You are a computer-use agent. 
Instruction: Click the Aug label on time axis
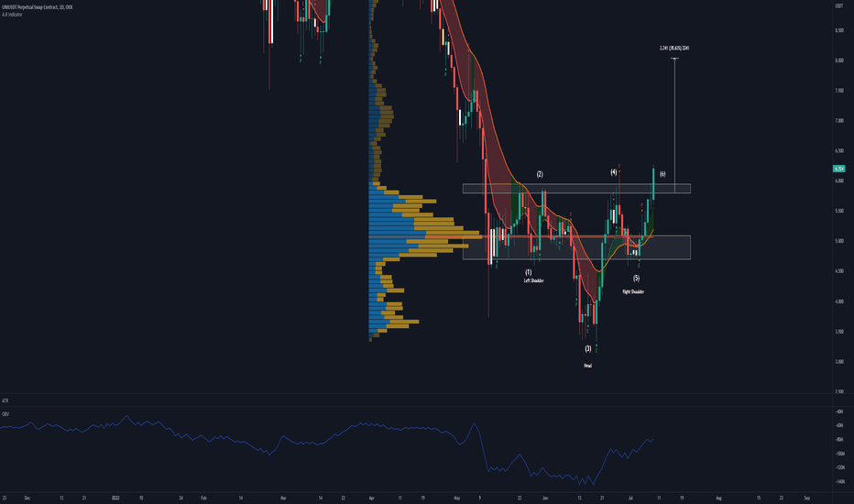[719, 498]
